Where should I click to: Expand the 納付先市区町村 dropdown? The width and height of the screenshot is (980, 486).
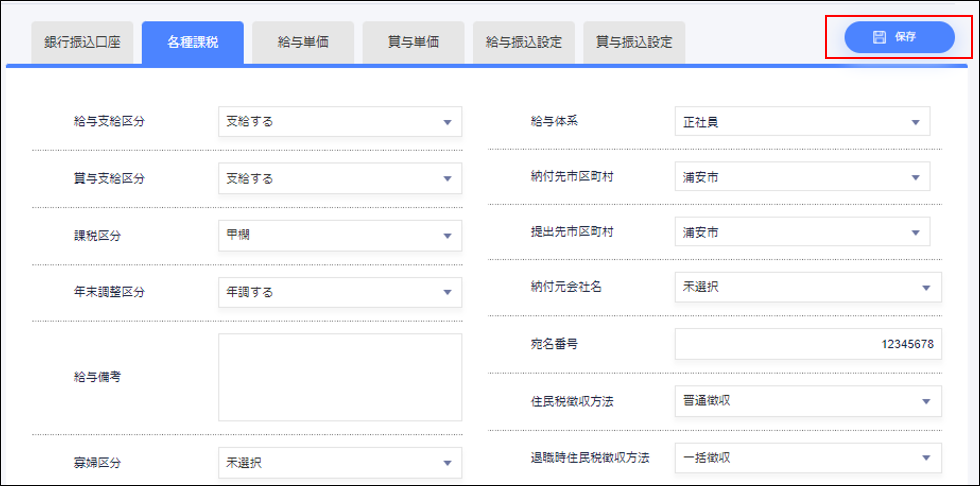pos(802,177)
